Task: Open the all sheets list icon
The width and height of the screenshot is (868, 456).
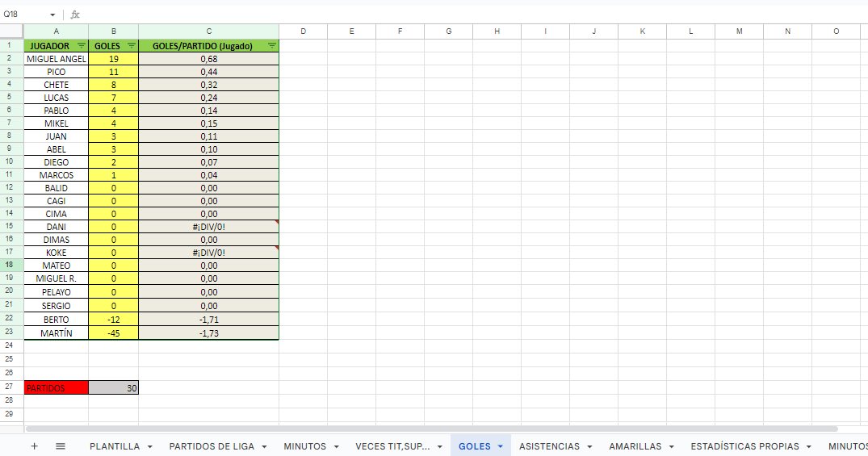Action: 61,446
